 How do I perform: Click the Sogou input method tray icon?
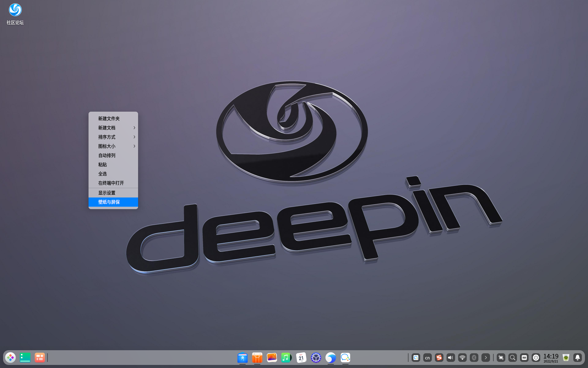coord(439,358)
